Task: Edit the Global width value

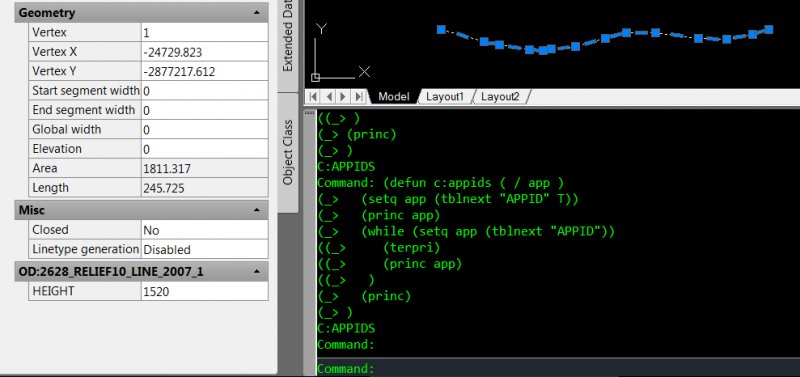Action: point(204,130)
